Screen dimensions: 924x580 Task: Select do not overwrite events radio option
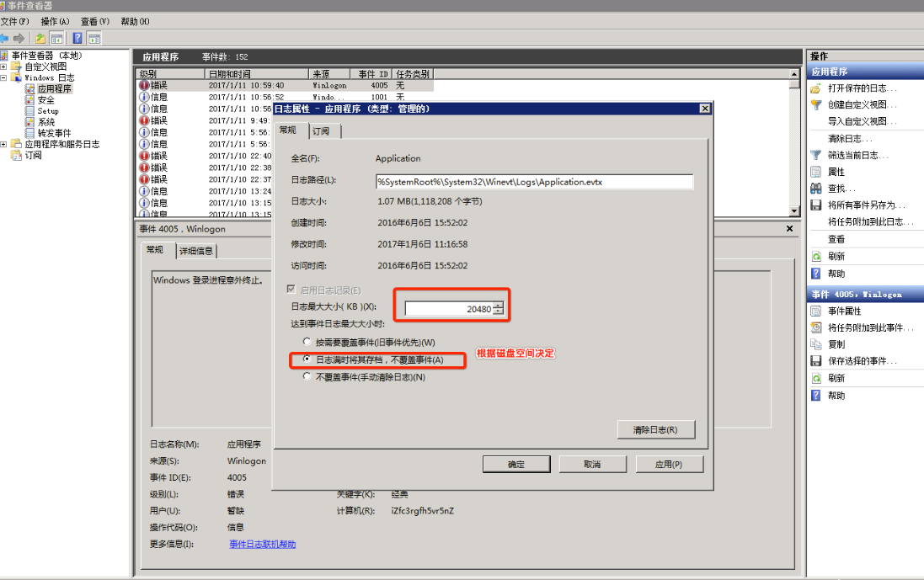tap(308, 377)
